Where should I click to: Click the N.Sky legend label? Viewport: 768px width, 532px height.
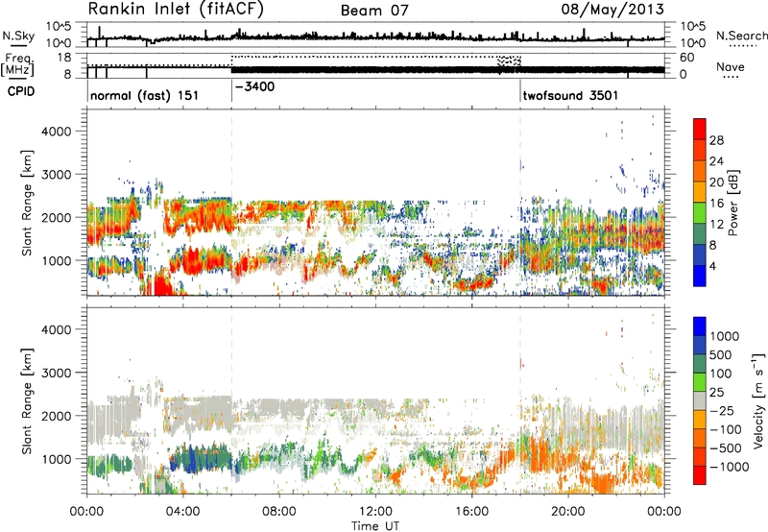18,36
